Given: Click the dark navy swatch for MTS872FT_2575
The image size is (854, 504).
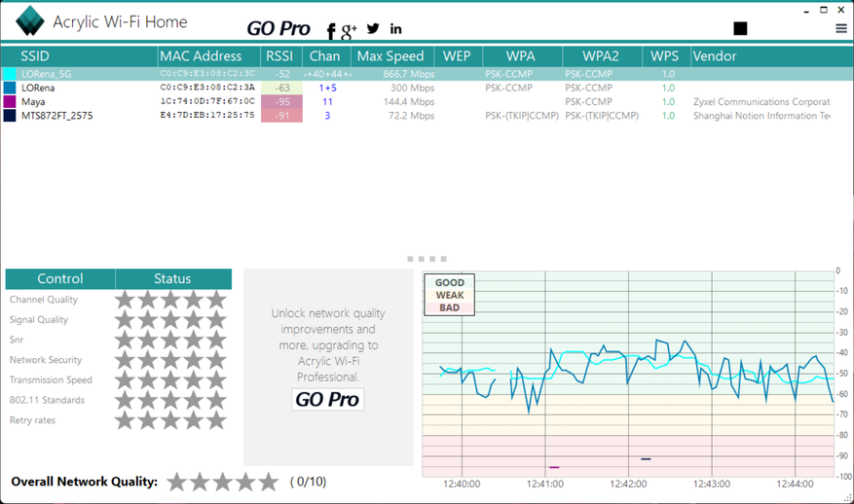Looking at the screenshot, I should click(x=10, y=116).
